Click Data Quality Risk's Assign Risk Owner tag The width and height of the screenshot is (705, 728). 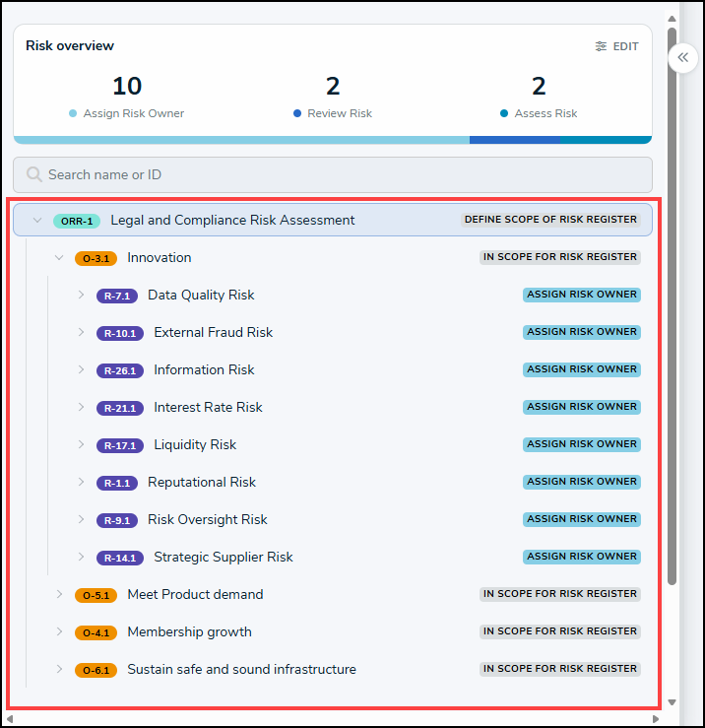[582, 295]
